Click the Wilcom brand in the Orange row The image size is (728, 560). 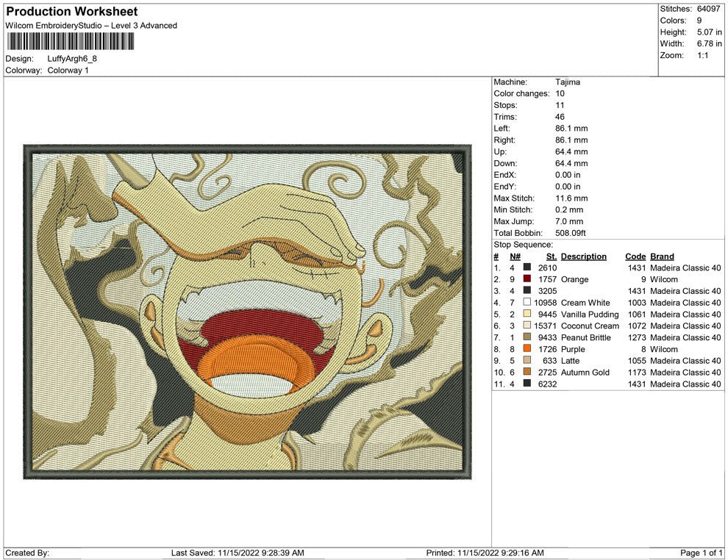[x=664, y=279]
